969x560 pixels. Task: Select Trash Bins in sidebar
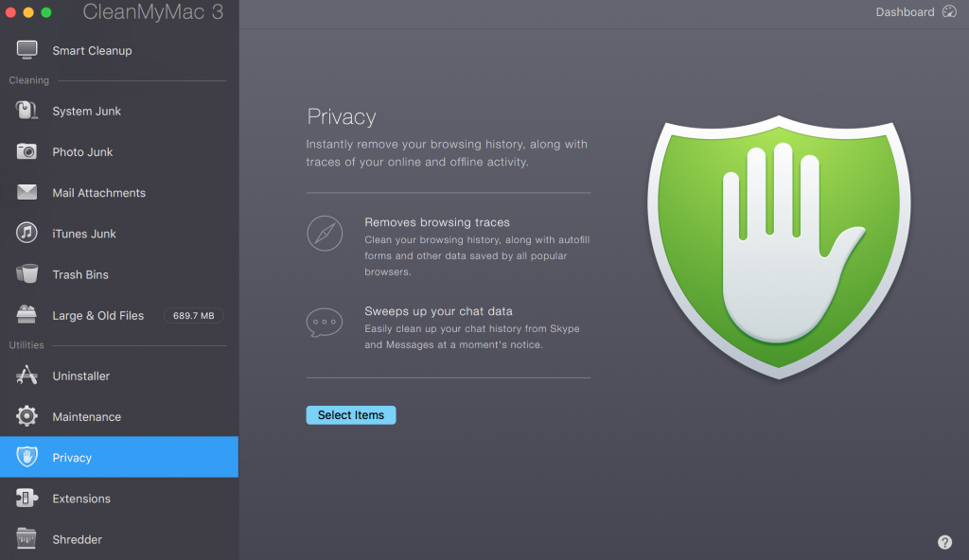(119, 274)
